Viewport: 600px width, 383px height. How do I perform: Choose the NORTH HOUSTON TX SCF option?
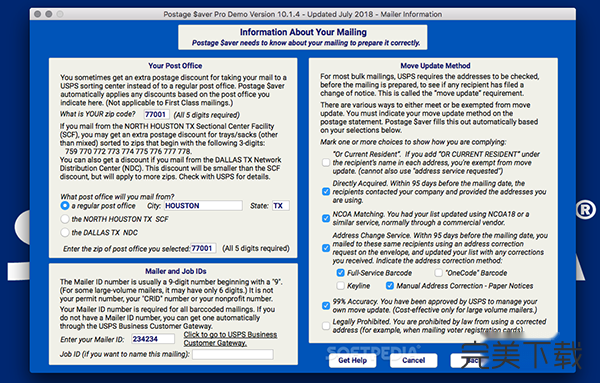click(x=65, y=219)
